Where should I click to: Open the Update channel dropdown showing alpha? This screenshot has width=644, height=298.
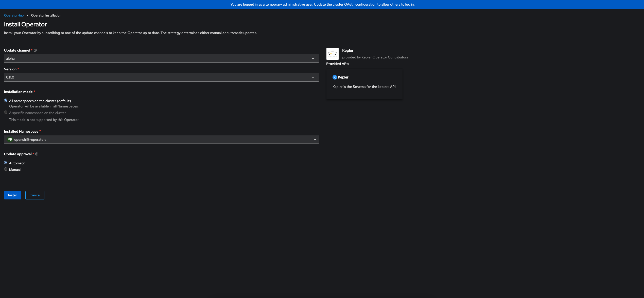point(161,58)
